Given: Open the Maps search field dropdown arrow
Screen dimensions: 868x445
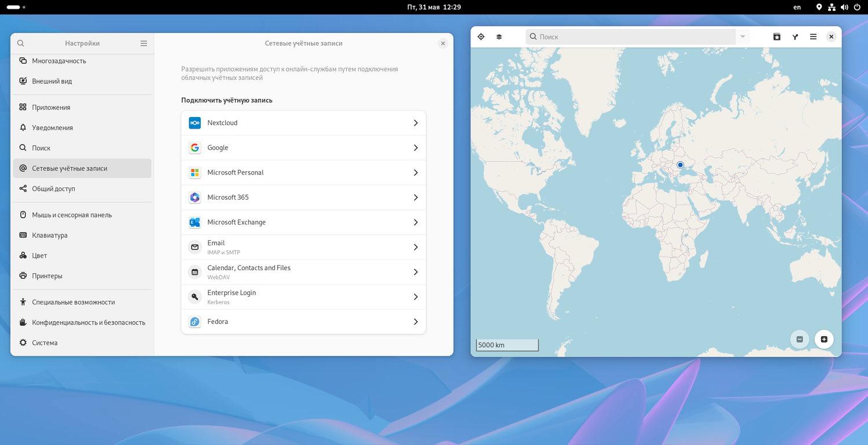Looking at the screenshot, I should click(x=743, y=36).
